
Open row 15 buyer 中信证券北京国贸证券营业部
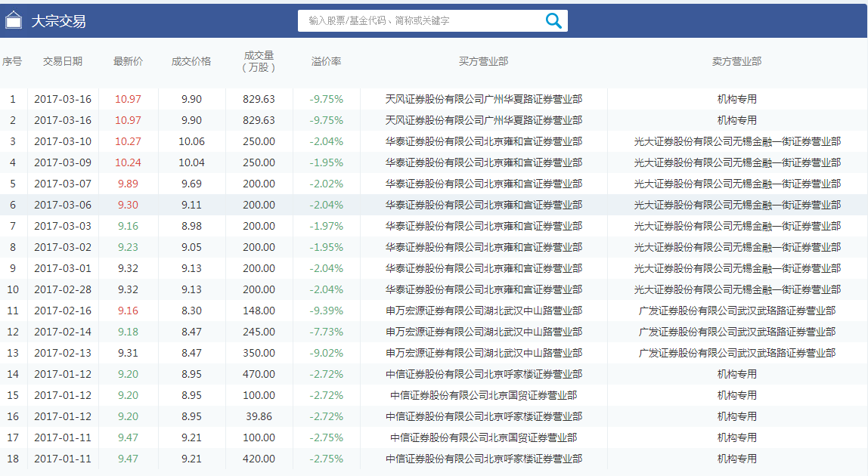coord(484,395)
